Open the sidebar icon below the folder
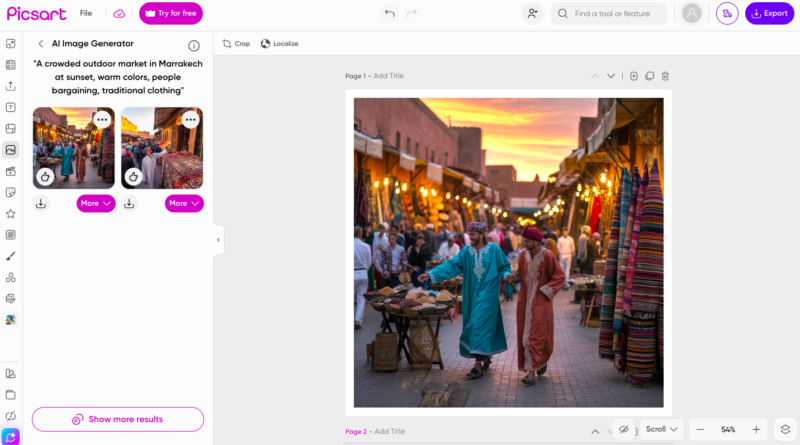This screenshot has width=800, height=445. 11,416
